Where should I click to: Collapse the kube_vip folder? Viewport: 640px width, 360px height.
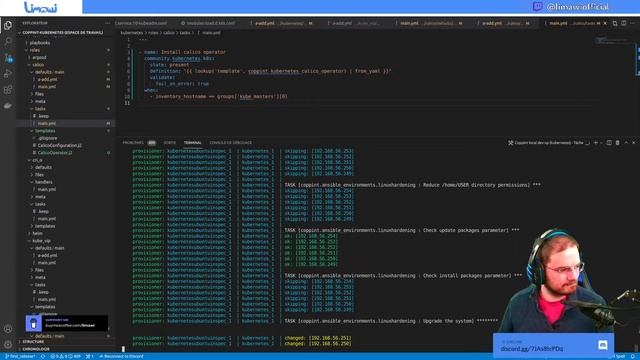point(41,241)
